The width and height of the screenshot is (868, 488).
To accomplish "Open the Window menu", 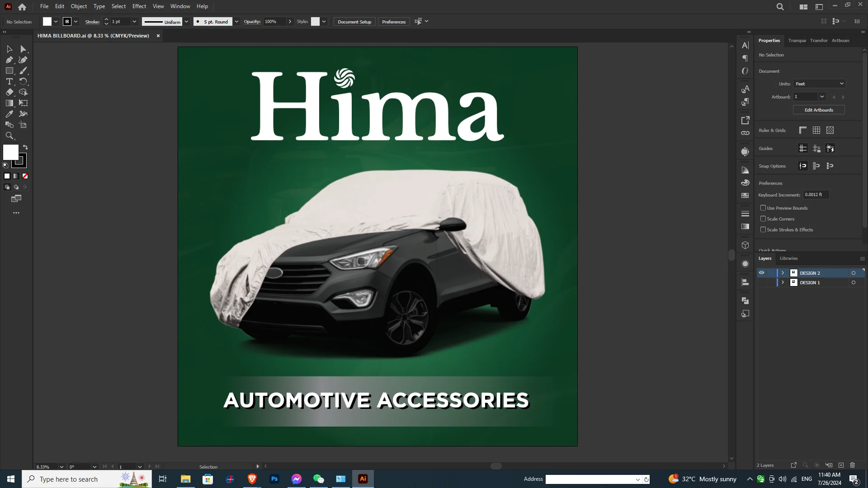I will 180,6.
